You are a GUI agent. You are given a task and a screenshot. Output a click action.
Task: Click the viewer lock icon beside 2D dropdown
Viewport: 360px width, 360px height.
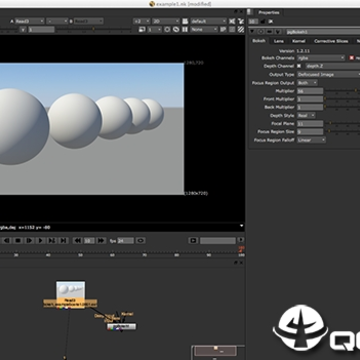(x=185, y=21)
